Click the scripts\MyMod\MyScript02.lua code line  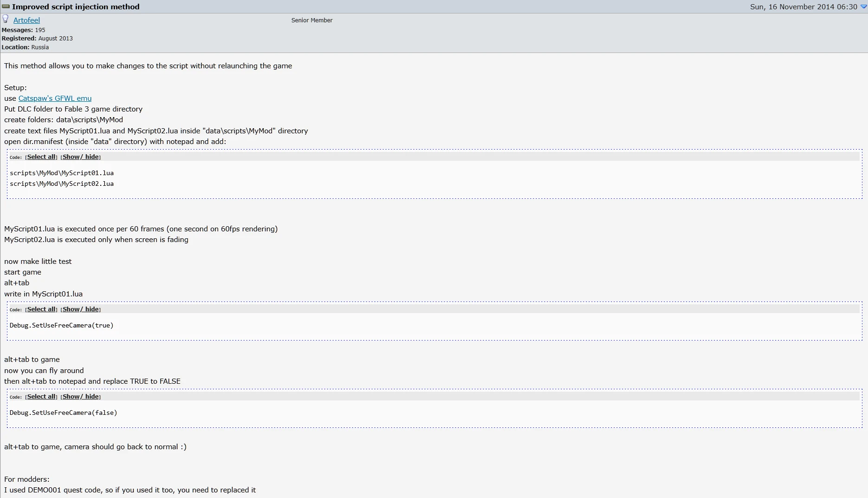[62, 184]
